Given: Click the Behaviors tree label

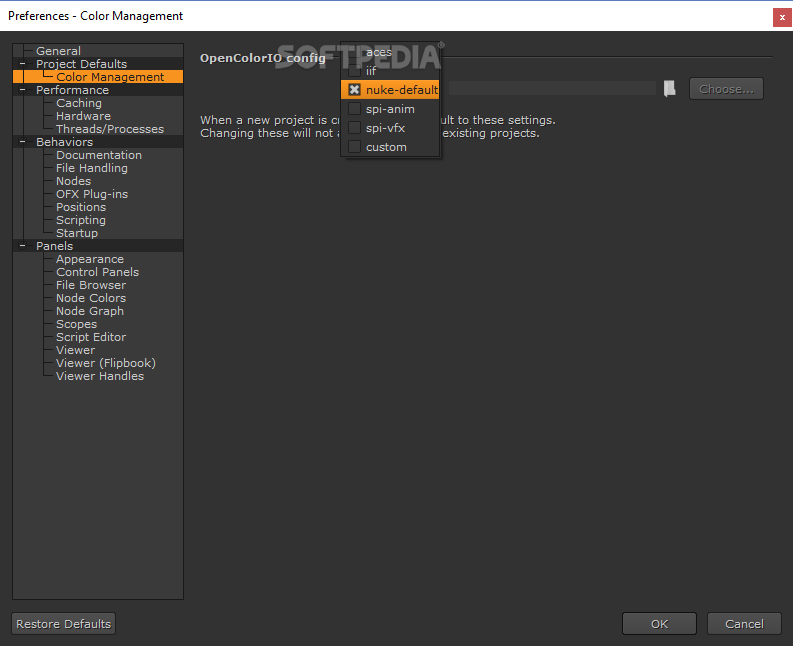Looking at the screenshot, I should coord(64,142).
